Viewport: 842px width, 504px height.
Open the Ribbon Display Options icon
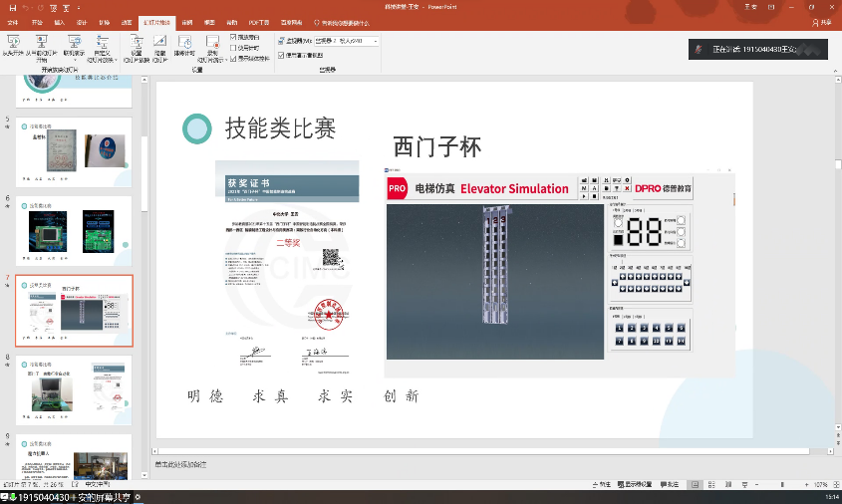(771, 7)
